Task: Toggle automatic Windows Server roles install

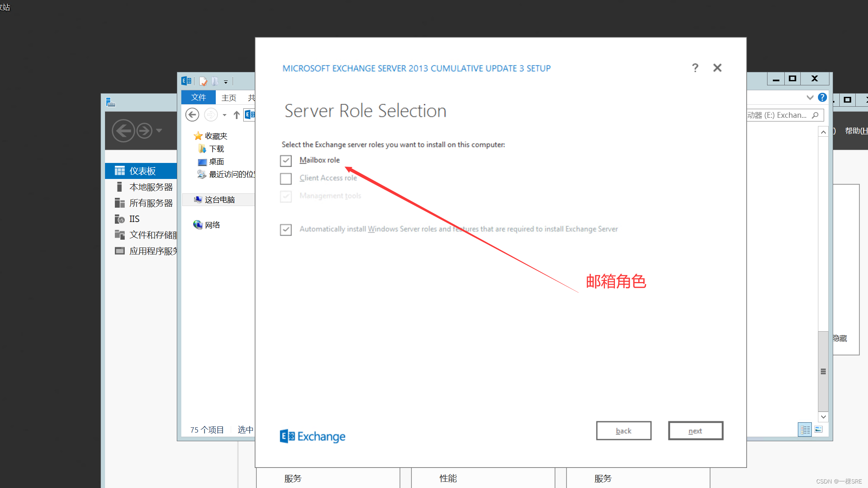Action: click(x=286, y=229)
